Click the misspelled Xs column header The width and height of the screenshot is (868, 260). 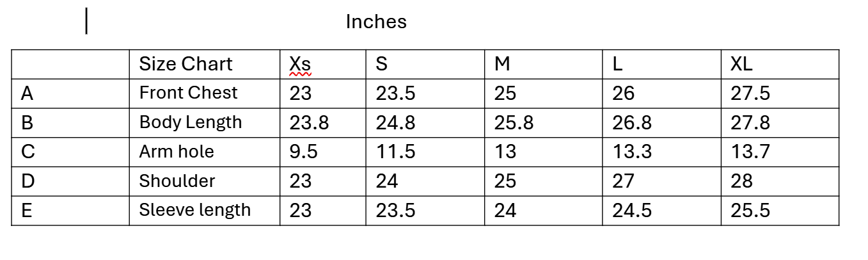pyautogui.click(x=300, y=64)
